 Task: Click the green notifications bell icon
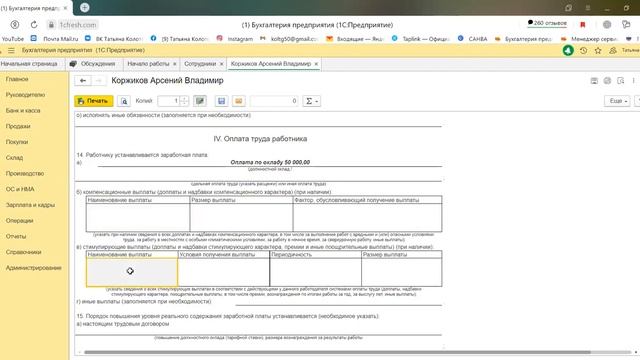pyautogui.click(x=568, y=50)
